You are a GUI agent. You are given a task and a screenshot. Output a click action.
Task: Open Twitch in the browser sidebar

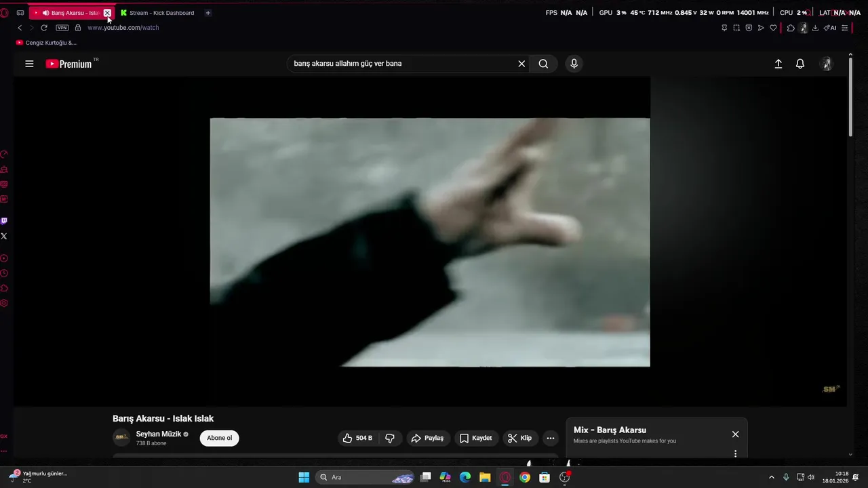[x=4, y=221]
